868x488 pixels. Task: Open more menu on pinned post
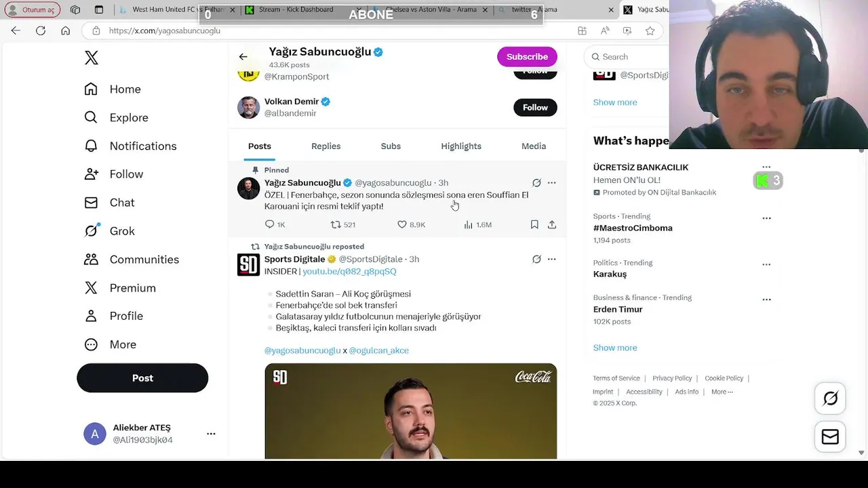(552, 183)
